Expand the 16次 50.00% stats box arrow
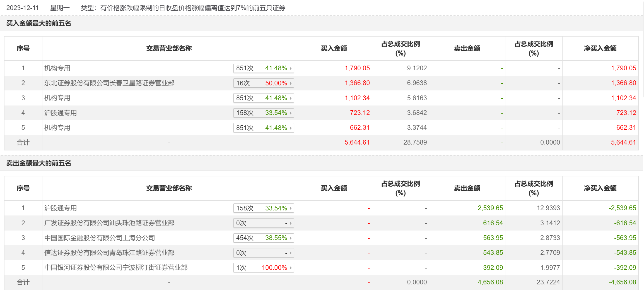This screenshot has height=295, width=644. click(x=291, y=83)
